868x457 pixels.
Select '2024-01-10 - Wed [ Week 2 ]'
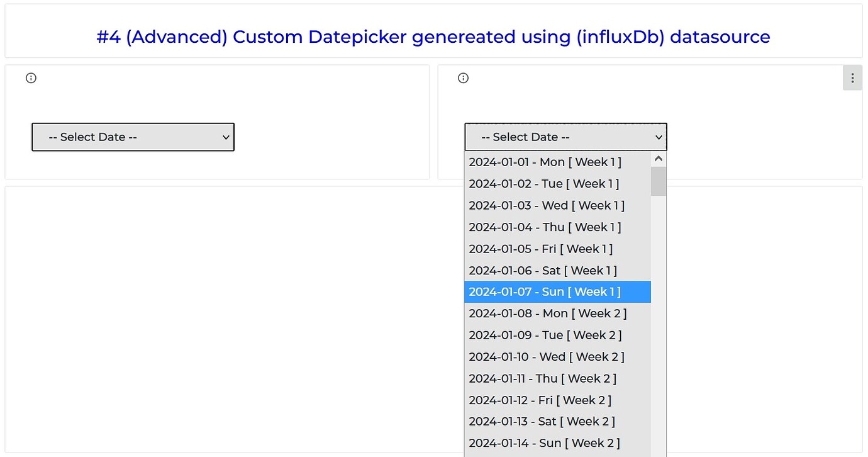[547, 356]
